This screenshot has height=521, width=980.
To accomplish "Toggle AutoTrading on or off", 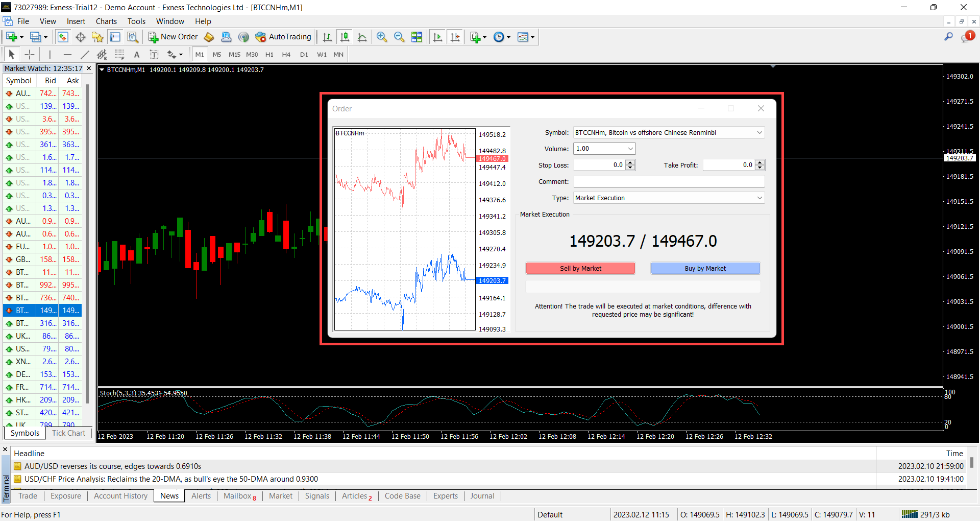I will [283, 37].
